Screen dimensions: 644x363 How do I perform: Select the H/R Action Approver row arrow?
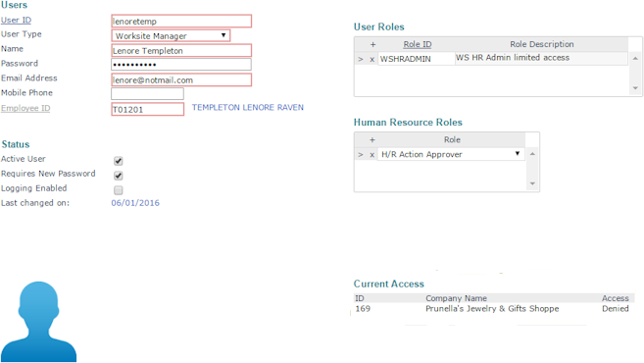tap(361, 155)
